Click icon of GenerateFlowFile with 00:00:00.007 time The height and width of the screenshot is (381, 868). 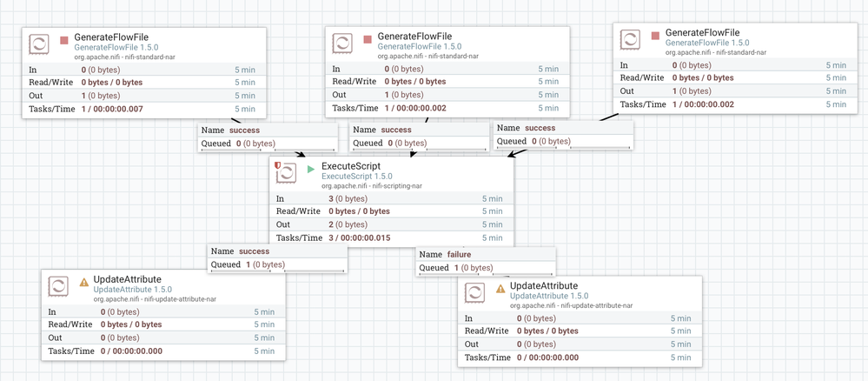tap(37, 43)
